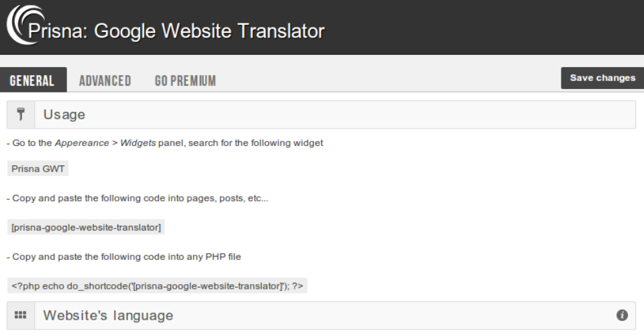Collapse the Usage section header
This screenshot has width=644, height=335.
pyautogui.click(x=65, y=115)
